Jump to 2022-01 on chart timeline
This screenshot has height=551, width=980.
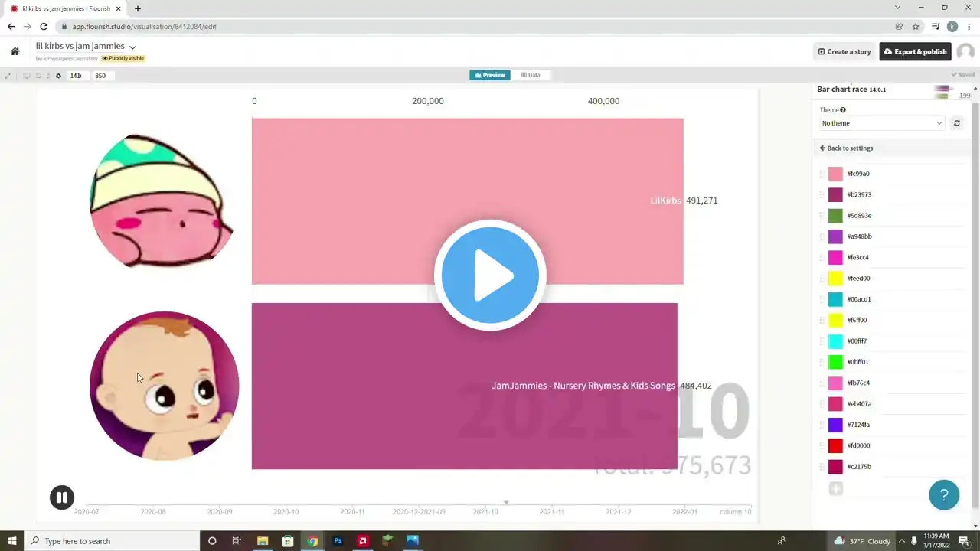[684, 511]
